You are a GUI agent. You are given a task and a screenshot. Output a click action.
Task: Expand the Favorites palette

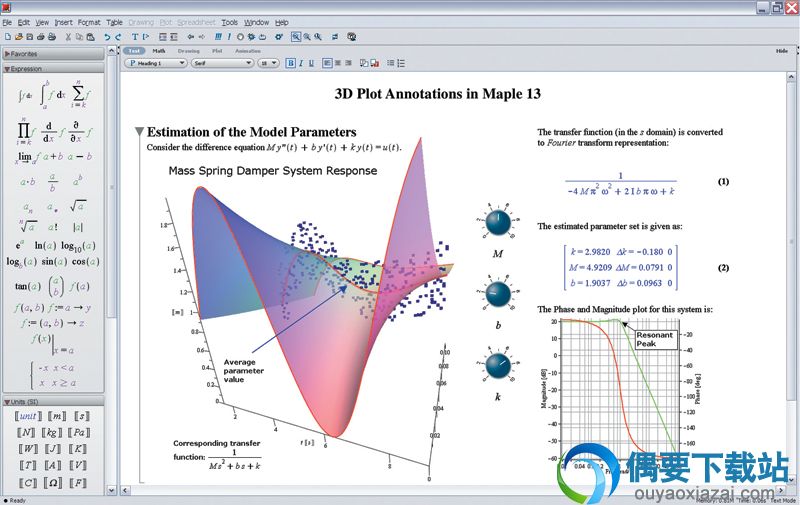coord(53,54)
